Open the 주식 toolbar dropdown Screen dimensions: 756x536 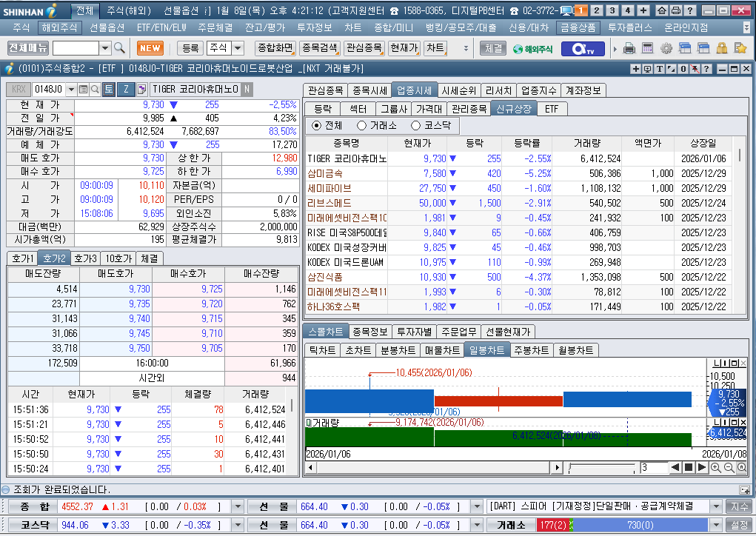[238, 48]
